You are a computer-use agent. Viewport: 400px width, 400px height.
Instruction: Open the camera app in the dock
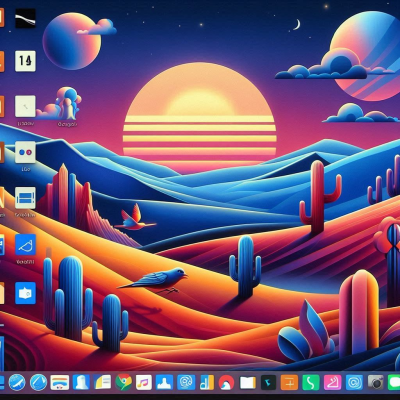click(376, 382)
